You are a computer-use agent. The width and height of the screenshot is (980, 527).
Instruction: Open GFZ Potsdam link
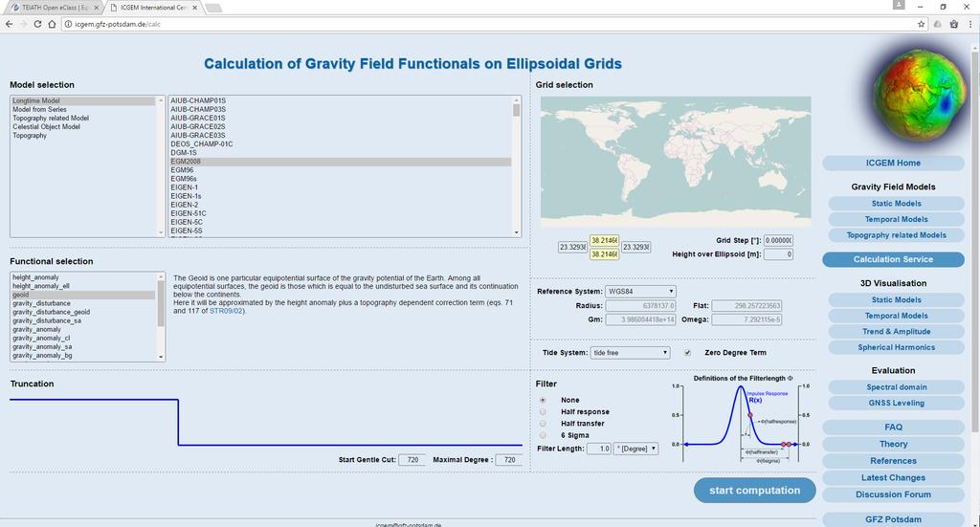pos(893,519)
